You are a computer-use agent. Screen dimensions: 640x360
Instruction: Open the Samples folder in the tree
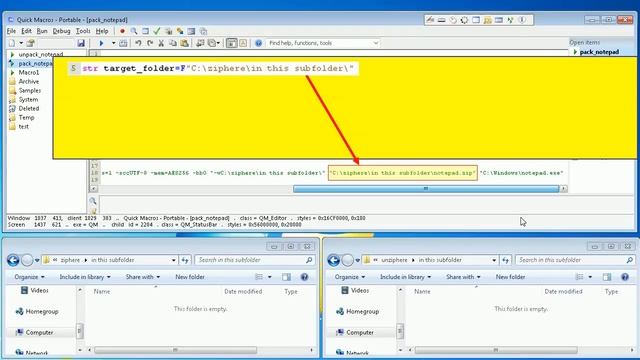[x=29, y=90]
